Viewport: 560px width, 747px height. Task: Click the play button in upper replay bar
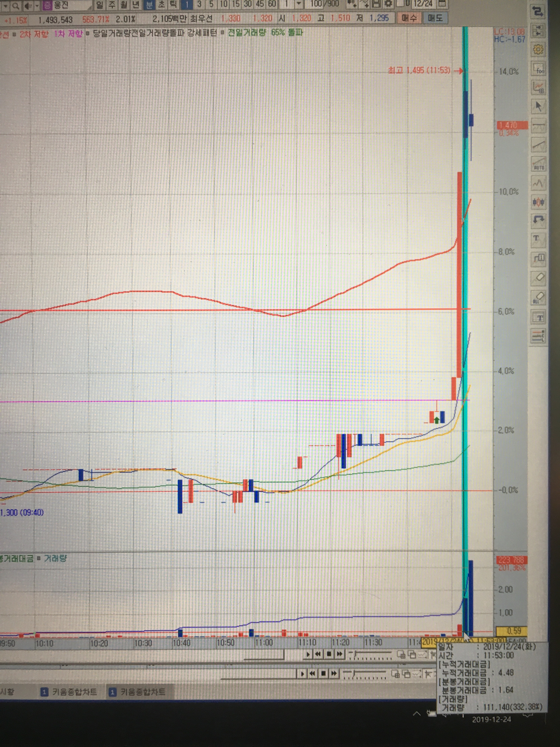308,655
